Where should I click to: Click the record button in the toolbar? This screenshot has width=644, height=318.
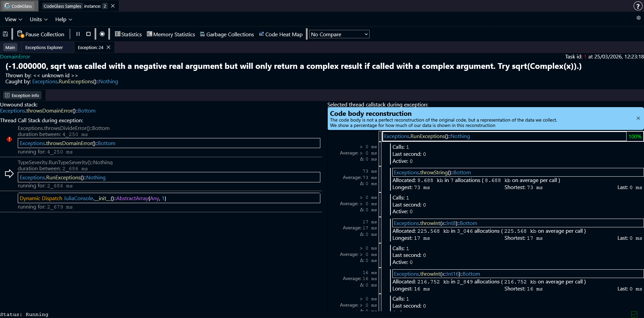click(102, 34)
